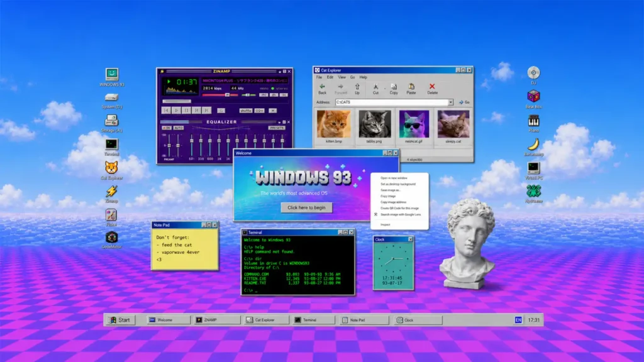The width and height of the screenshot is (644, 362).
Task: Click the Go button beside address bar
Action: (x=465, y=102)
